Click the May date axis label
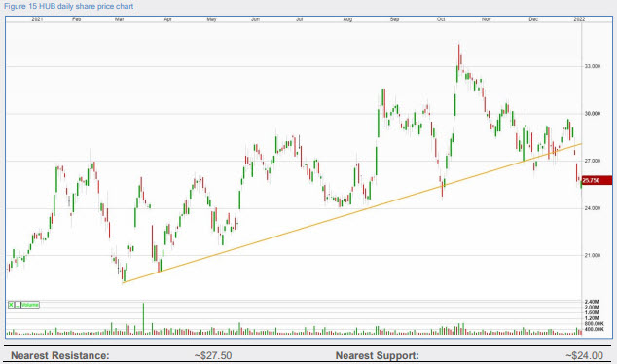 point(212,19)
